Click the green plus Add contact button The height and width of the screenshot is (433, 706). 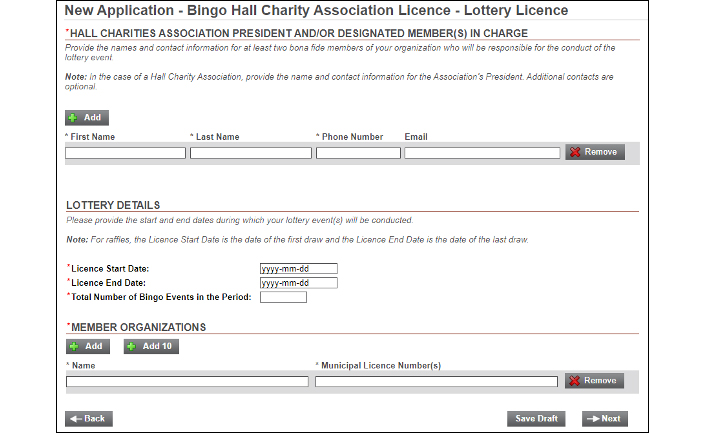[x=87, y=118]
